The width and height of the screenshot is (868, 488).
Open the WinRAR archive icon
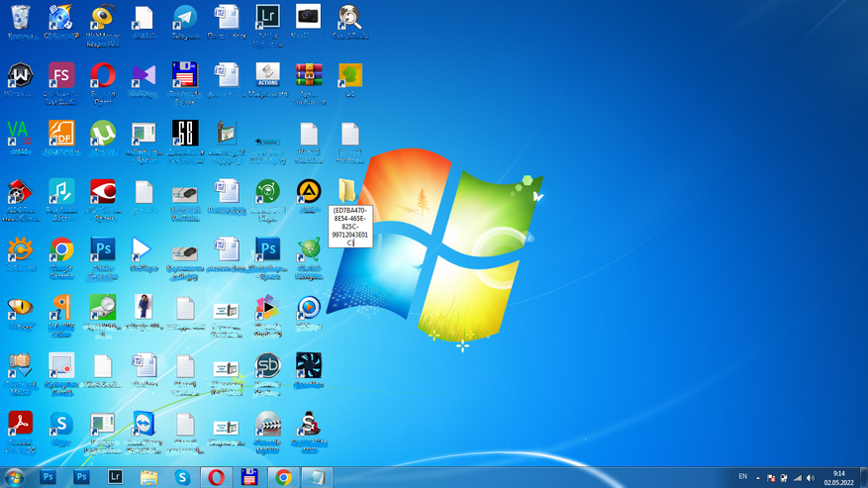[309, 76]
